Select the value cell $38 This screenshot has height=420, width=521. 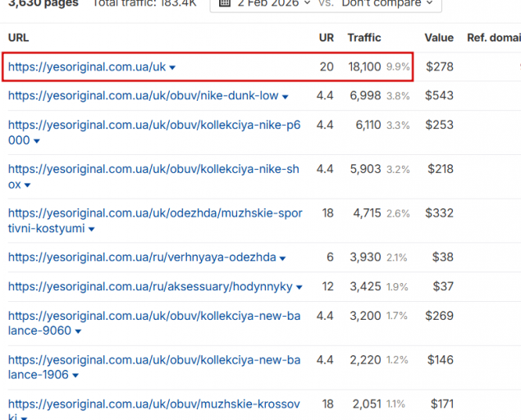coord(442,258)
